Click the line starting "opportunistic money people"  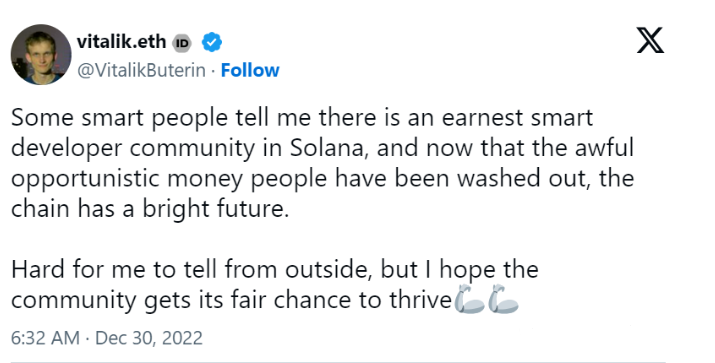[x=322, y=178]
